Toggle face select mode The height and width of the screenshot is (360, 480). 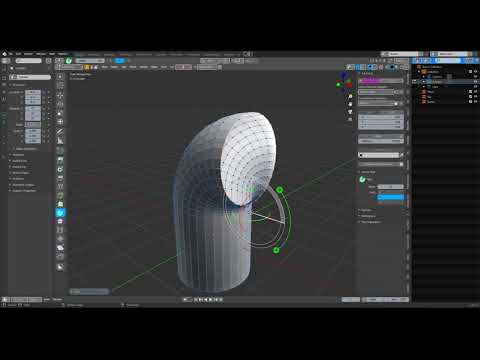[96, 67]
